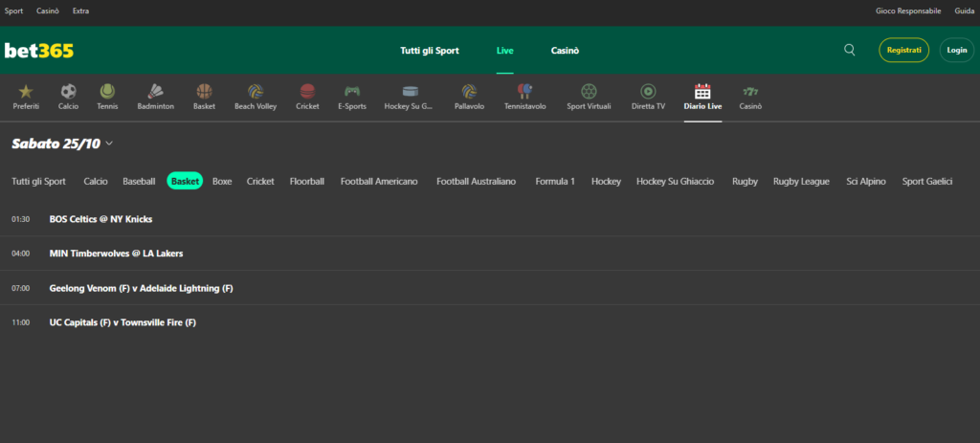This screenshot has width=980, height=443.
Task: Open BOS Celtics @ NY Knicks event
Action: tap(100, 219)
